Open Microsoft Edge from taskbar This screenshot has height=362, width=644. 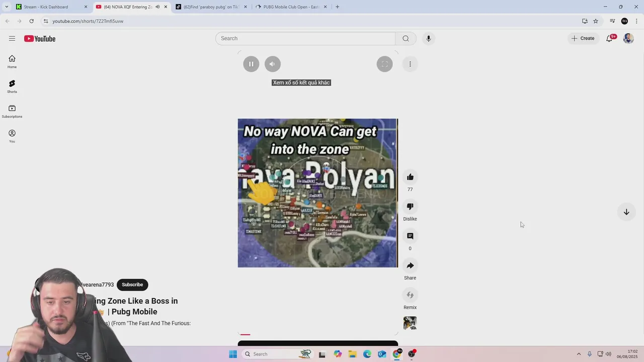(x=367, y=354)
